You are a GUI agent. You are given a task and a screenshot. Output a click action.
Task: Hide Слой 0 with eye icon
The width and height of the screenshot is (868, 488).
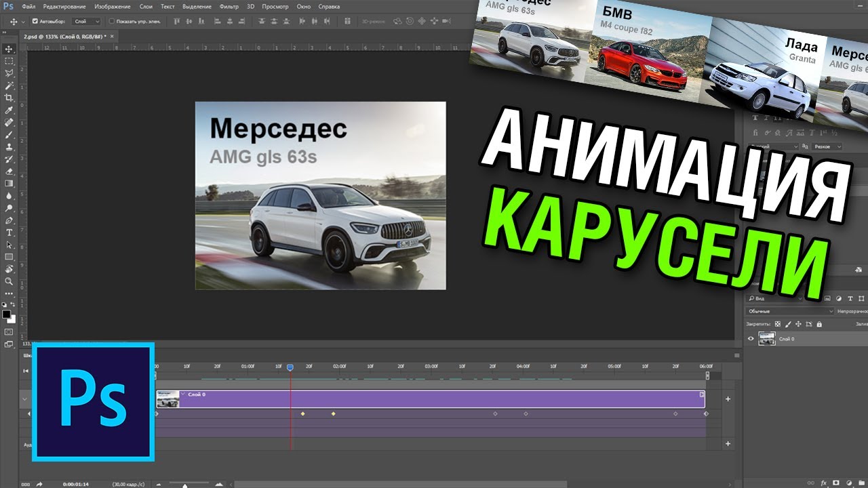click(751, 338)
